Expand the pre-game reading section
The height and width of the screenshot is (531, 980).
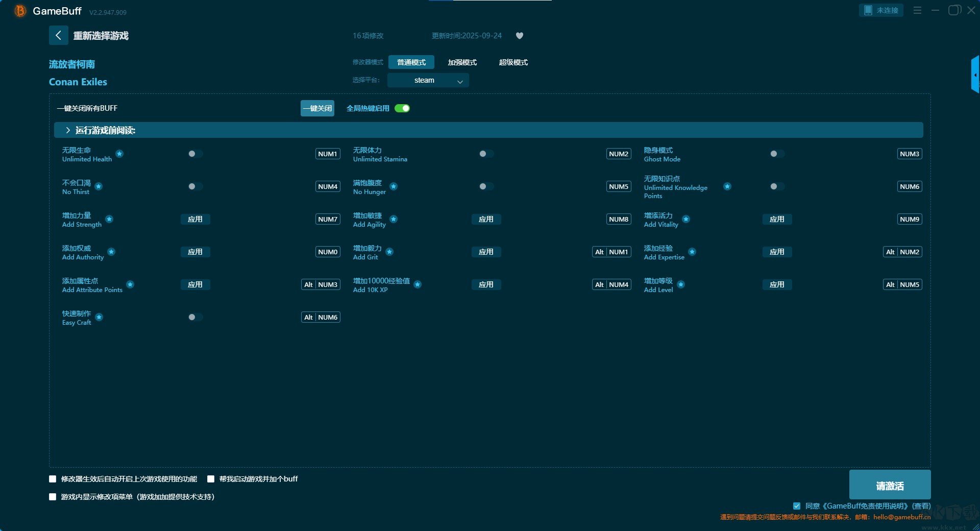[68, 130]
